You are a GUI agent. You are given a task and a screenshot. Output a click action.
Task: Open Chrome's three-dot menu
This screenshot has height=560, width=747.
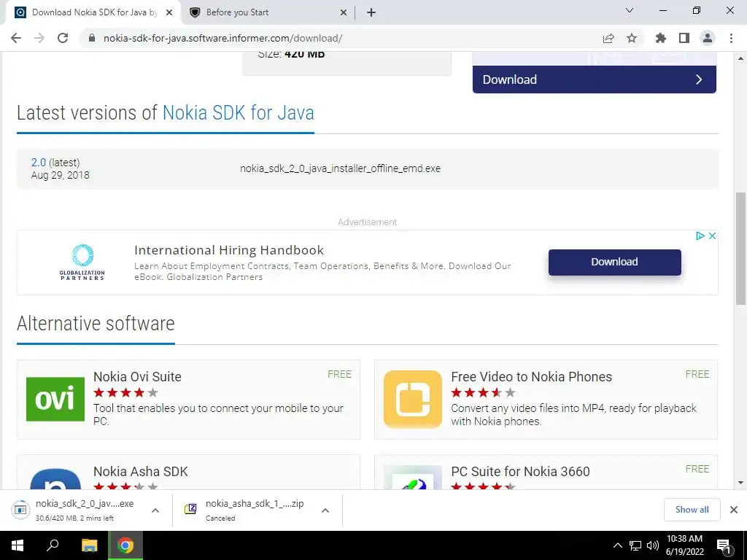[x=731, y=38]
